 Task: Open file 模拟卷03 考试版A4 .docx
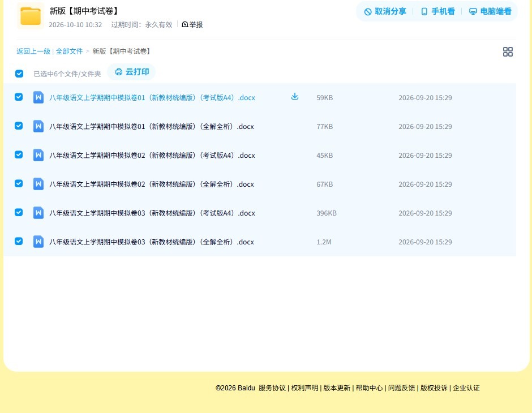152,213
